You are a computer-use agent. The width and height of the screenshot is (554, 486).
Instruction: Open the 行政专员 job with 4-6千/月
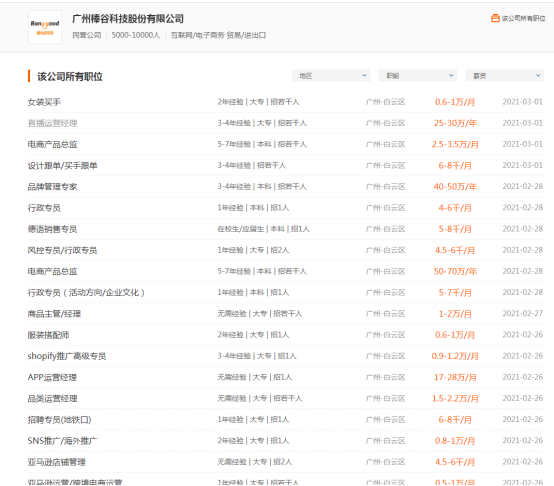coord(44,208)
